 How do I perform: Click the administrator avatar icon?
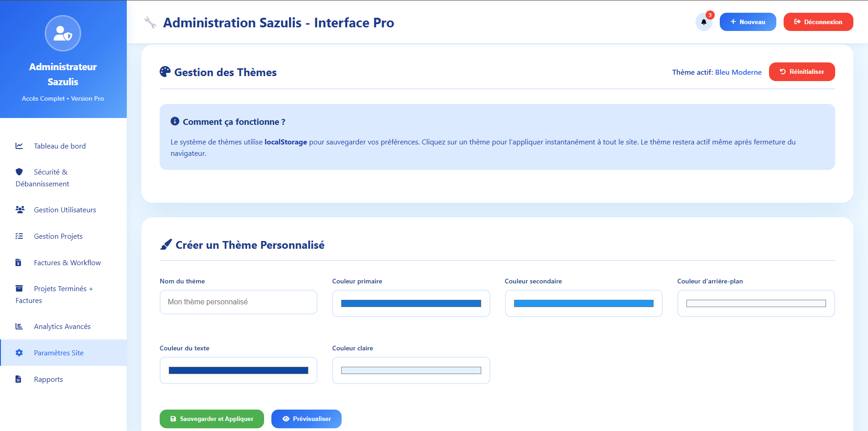coord(63,33)
